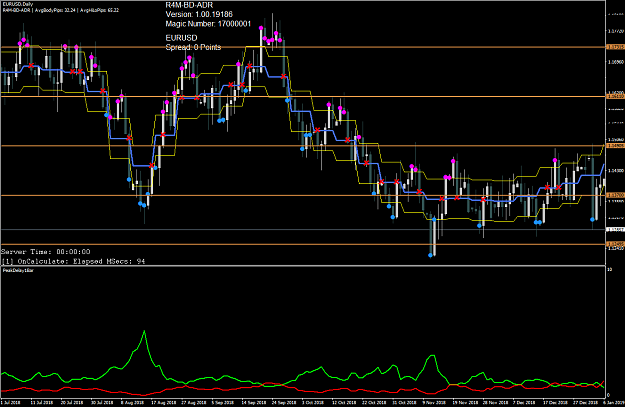This screenshot has height=407, width=625.
Task: Select the AvgBodyPips 22.24 indicator readout
Action: pos(56,10)
